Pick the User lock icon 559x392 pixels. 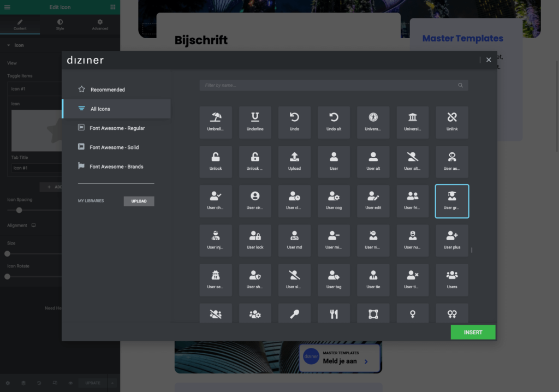[x=255, y=240]
